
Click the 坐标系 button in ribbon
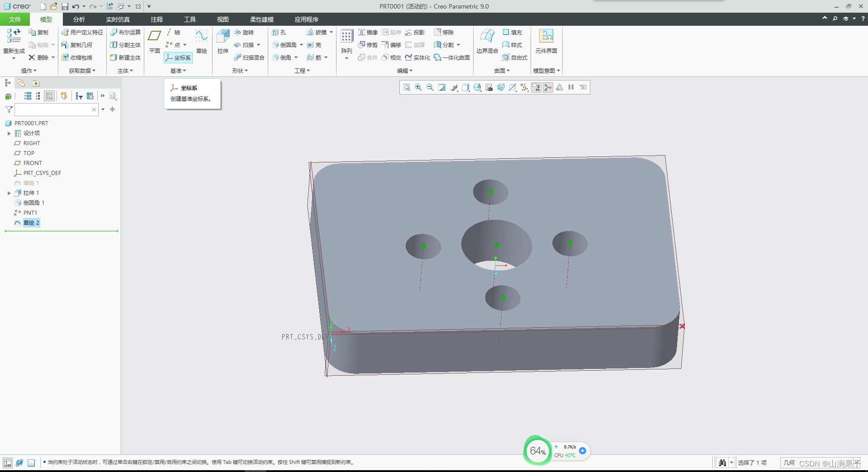pyautogui.click(x=178, y=57)
